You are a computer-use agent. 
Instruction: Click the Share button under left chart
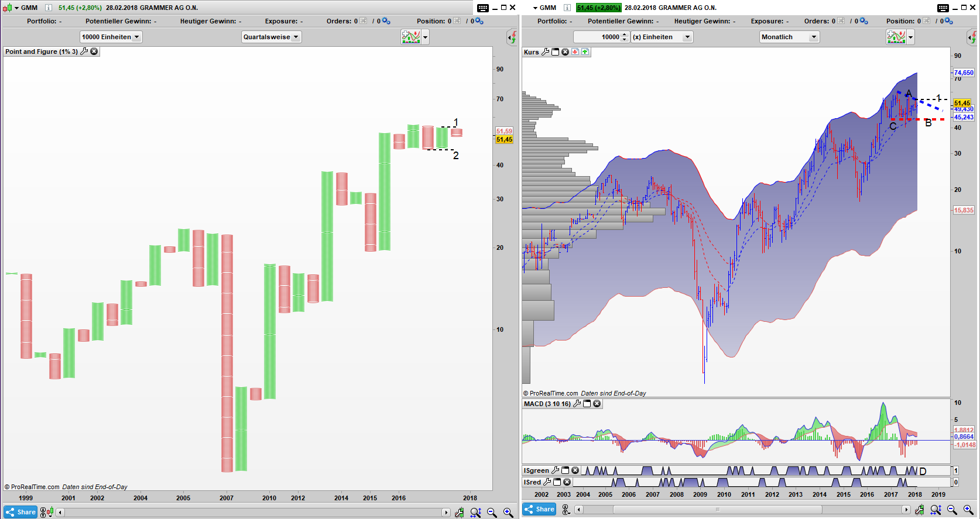[20, 512]
